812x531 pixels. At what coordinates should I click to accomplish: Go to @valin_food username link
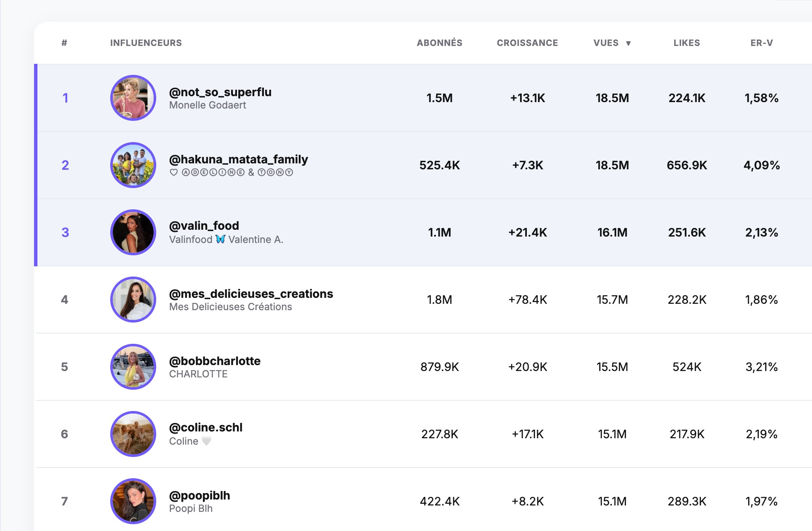pyautogui.click(x=204, y=226)
